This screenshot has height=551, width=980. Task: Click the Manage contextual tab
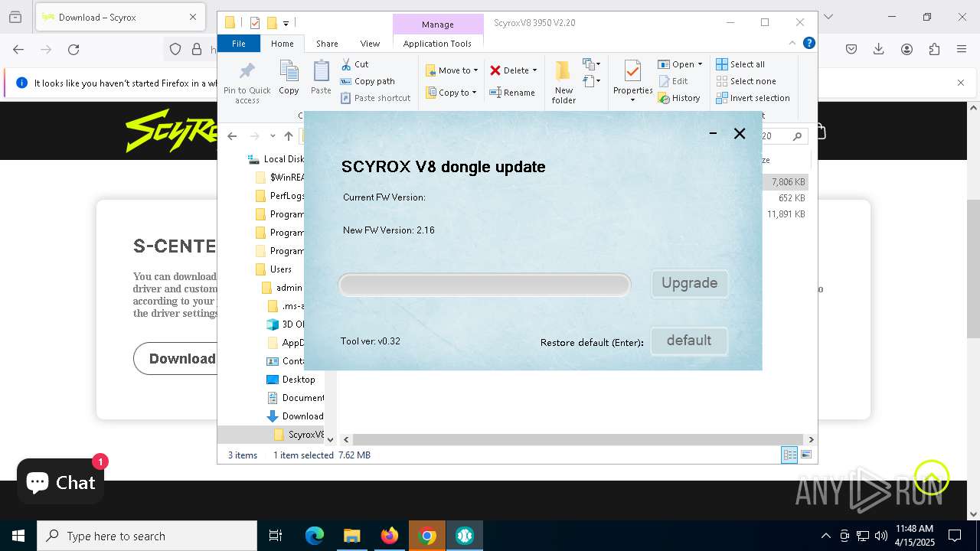point(438,24)
